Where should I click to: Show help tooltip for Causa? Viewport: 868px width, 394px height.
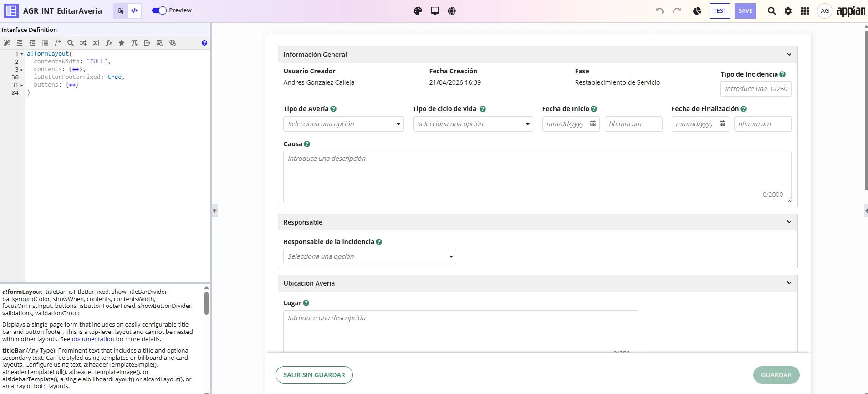coord(307,144)
